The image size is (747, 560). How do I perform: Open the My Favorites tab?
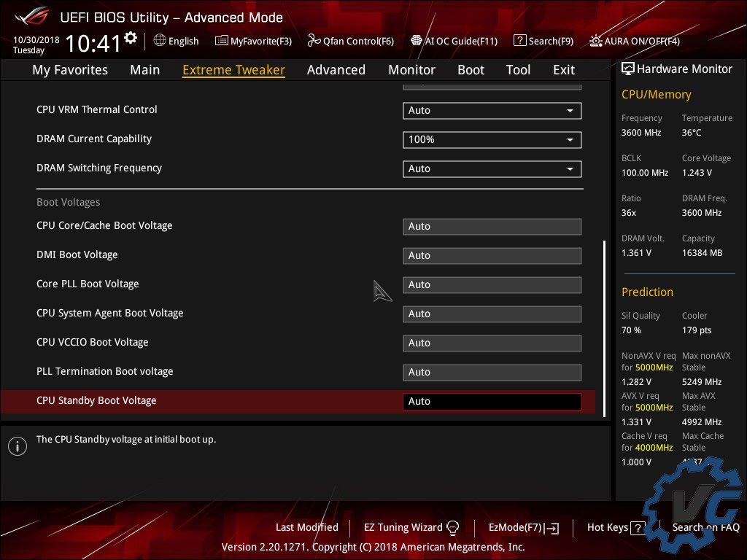click(x=70, y=70)
